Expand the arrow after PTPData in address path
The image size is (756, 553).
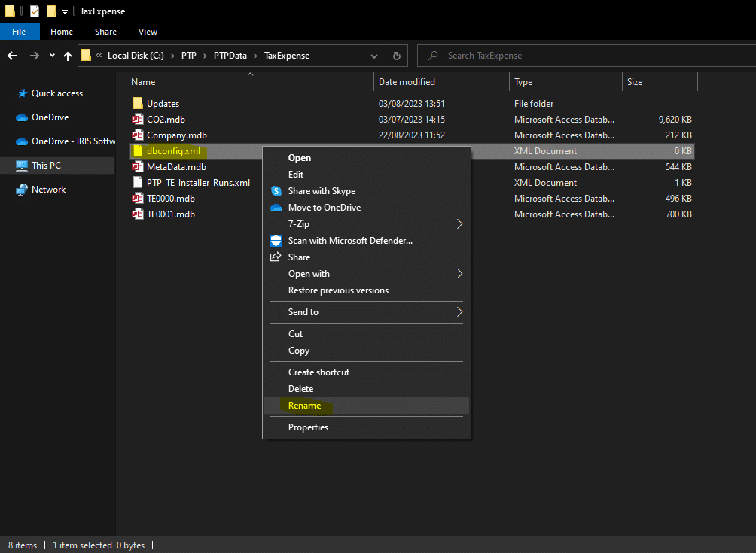point(255,56)
